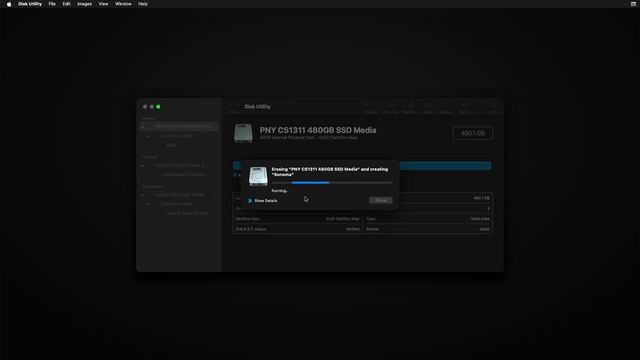Viewport: 640px width, 360px height.
Task: Select Kingston DataTraveler 3 in sidebar
Action: coord(180,165)
